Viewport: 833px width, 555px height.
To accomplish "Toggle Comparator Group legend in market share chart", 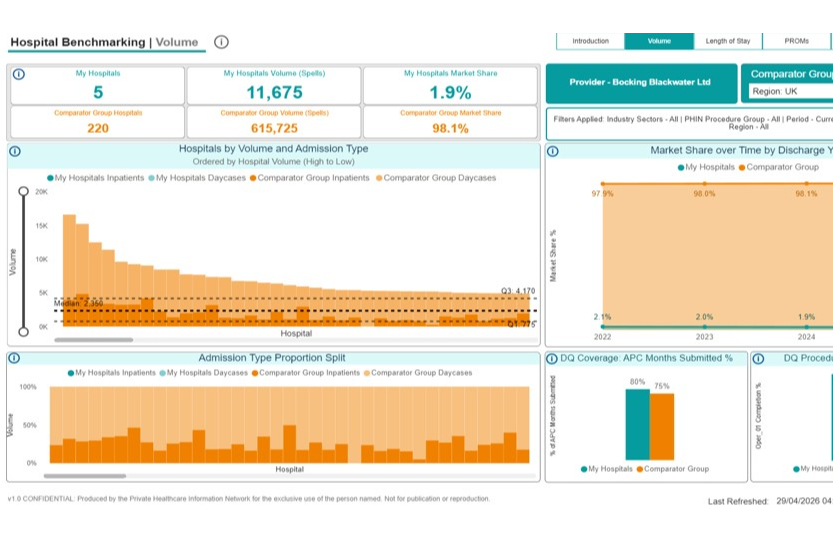I will click(x=779, y=167).
